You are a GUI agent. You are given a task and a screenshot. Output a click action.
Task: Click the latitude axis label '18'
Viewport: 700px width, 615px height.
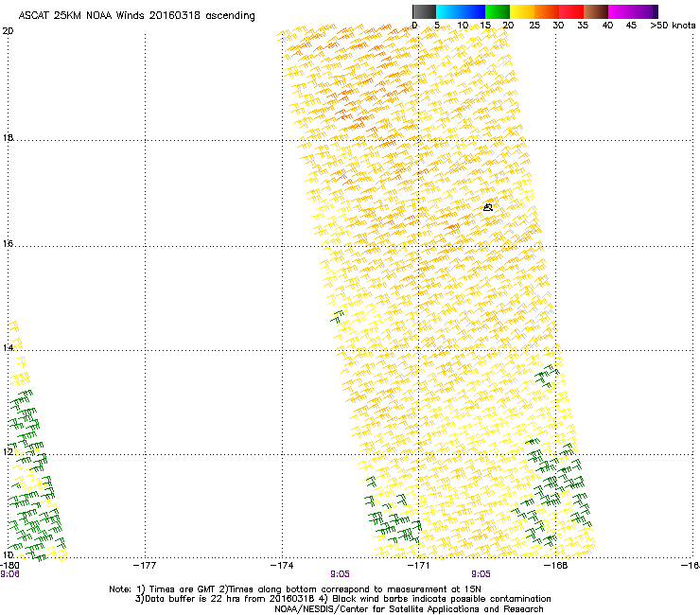[8, 137]
